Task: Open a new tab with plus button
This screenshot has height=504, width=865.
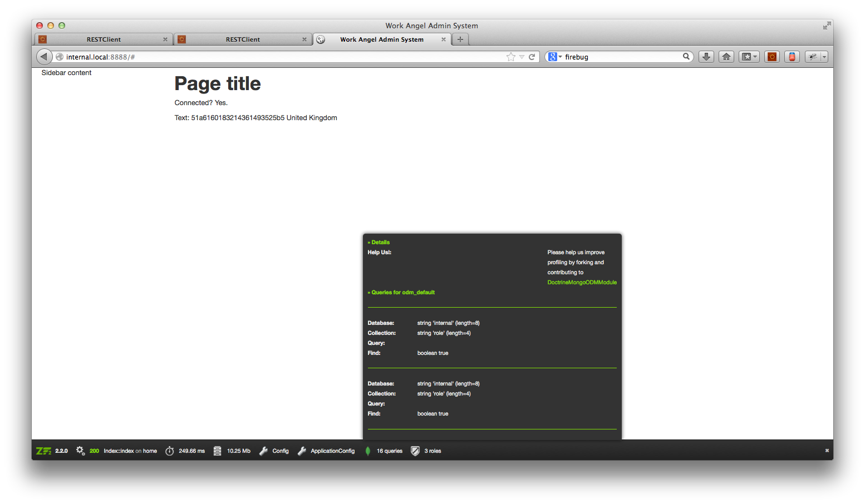Action: tap(460, 39)
